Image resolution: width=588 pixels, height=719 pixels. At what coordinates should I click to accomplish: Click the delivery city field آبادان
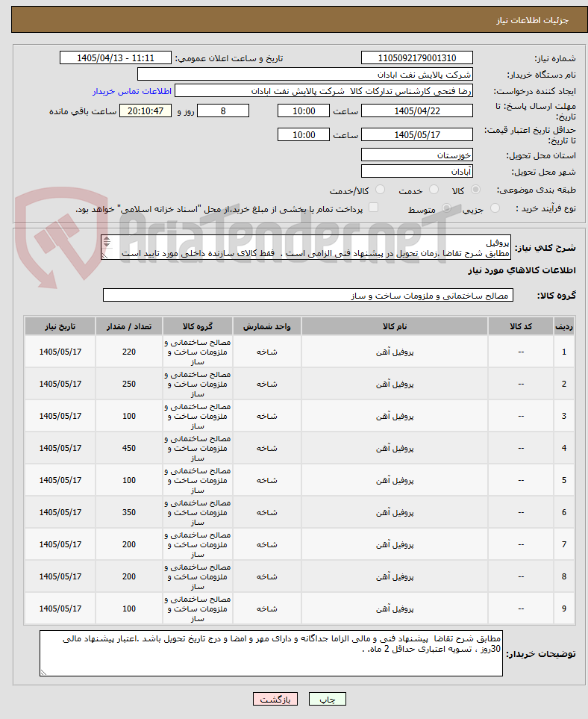[416, 172]
